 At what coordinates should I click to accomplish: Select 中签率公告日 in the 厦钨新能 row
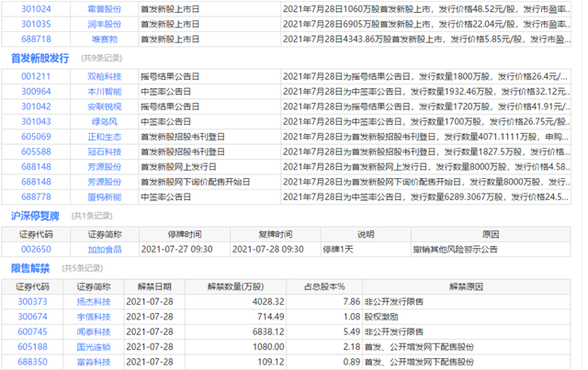165,196
